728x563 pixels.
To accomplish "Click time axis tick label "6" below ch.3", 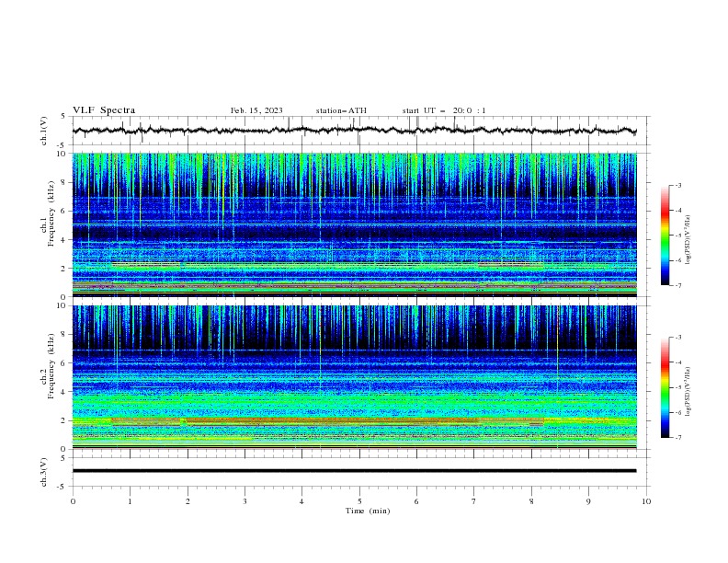I will tap(416, 501).
